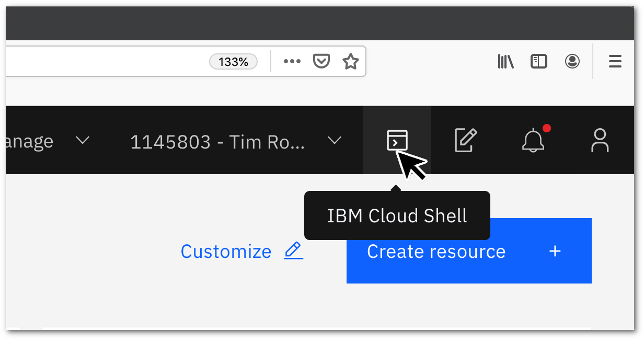Click the Customize pencil icon
Viewport: 644px width, 340px height.
294,251
